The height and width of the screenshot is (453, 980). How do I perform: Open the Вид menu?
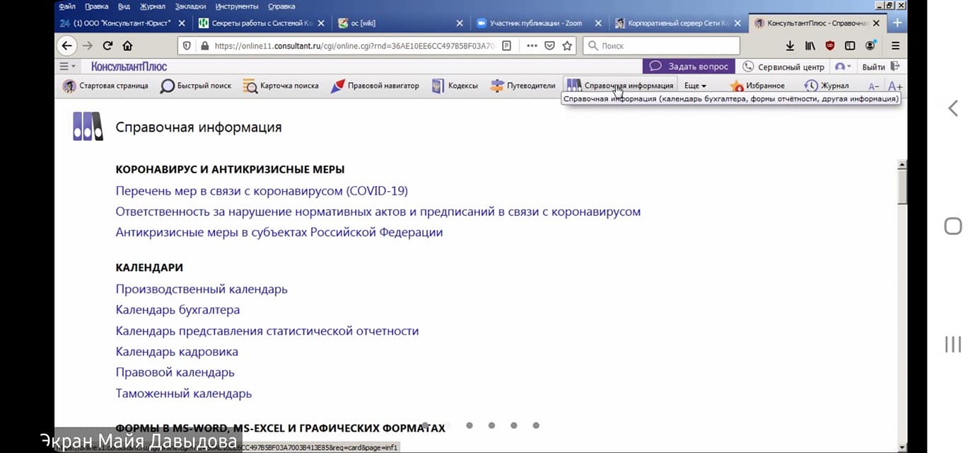(124, 6)
